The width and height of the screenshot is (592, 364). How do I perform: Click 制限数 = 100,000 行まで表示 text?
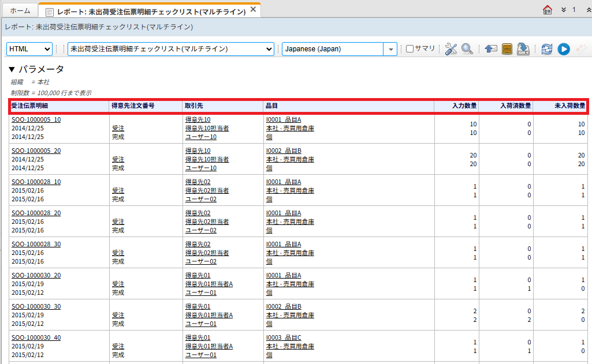pyautogui.click(x=51, y=93)
